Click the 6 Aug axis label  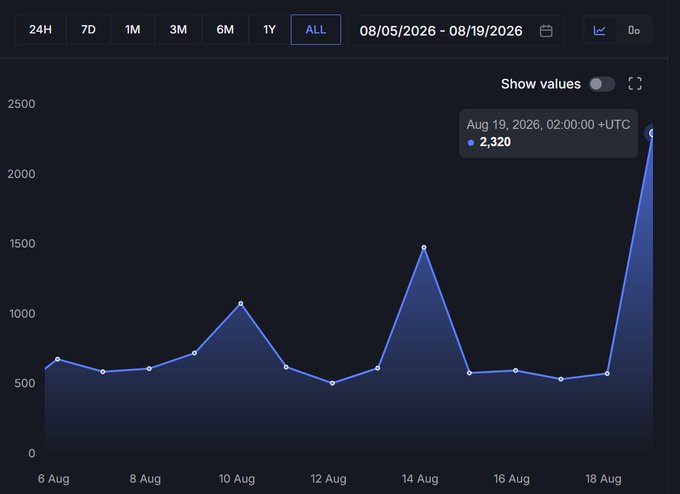coord(53,479)
